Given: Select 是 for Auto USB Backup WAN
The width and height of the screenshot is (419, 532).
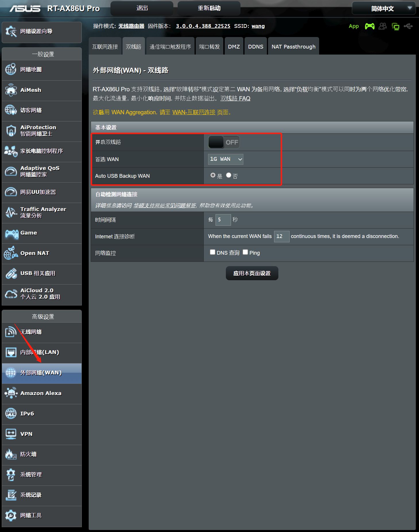Looking at the screenshot, I should (213, 175).
